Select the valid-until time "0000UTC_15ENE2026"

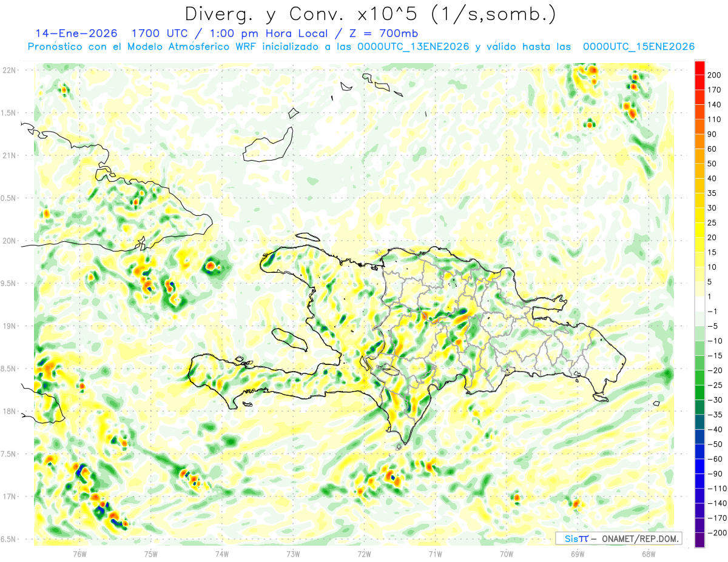tap(638, 47)
